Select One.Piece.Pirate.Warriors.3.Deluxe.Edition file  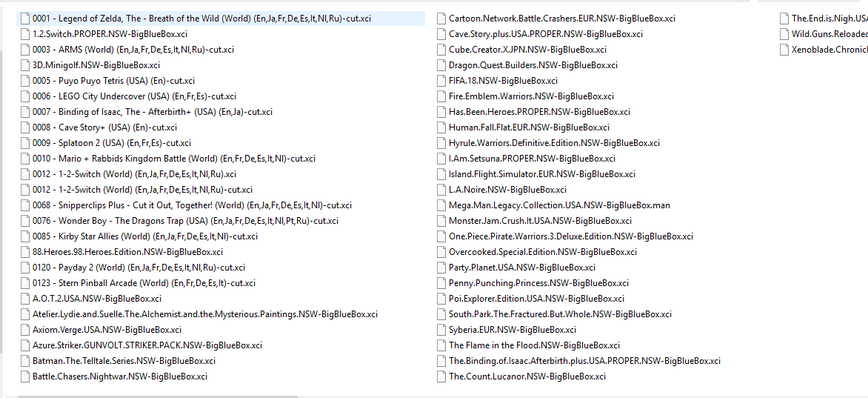pos(571,236)
